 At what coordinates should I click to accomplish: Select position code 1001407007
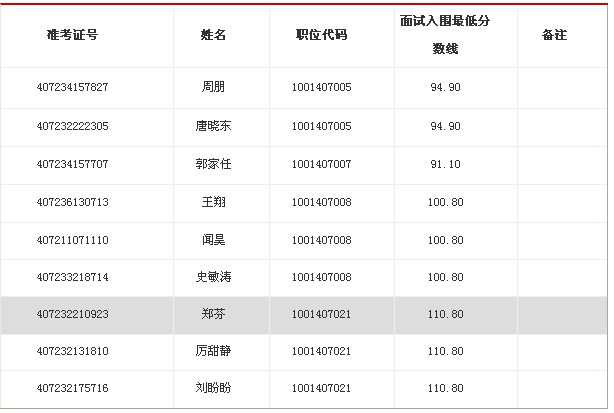[x=321, y=164]
